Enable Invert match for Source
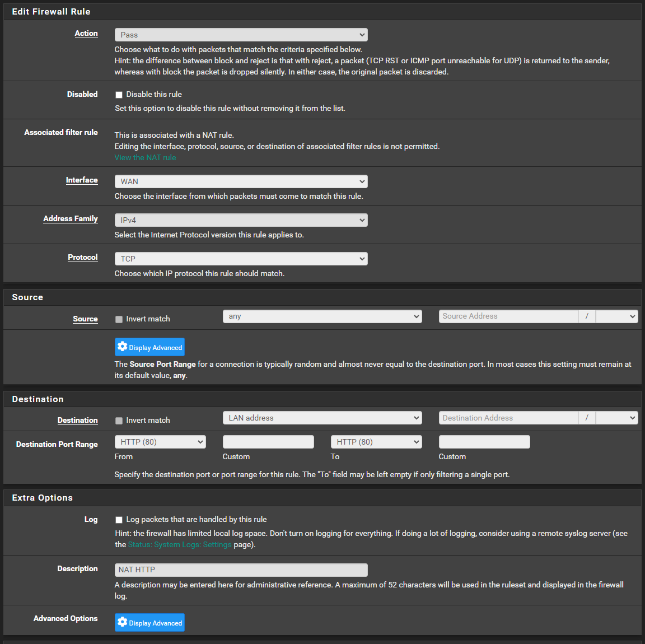 [119, 319]
